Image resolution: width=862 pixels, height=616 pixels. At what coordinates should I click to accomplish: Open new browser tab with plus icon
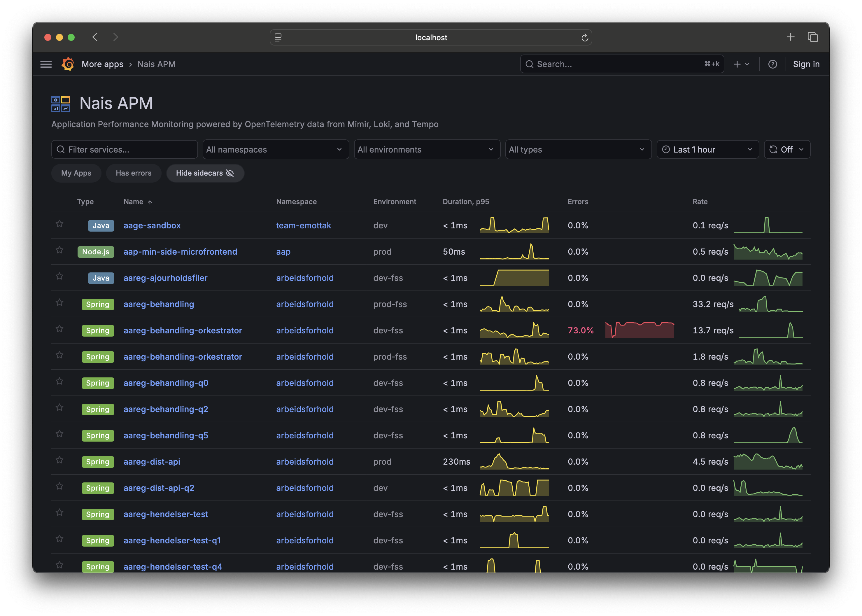click(x=790, y=37)
